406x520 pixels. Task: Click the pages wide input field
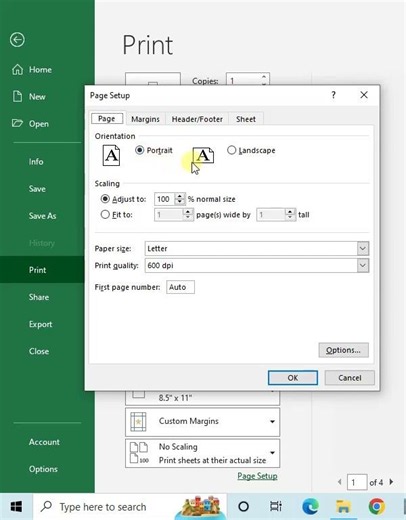[169, 215]
